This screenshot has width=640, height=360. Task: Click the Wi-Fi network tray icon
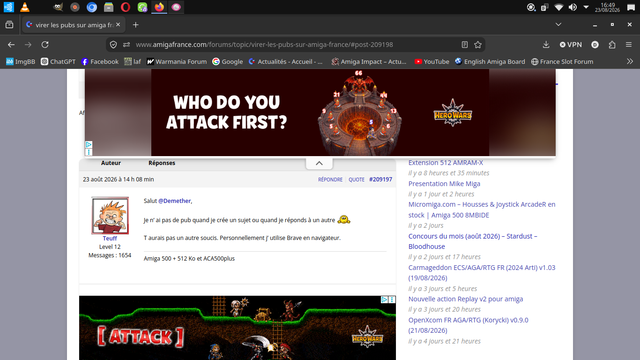click(x=559, y=7)
